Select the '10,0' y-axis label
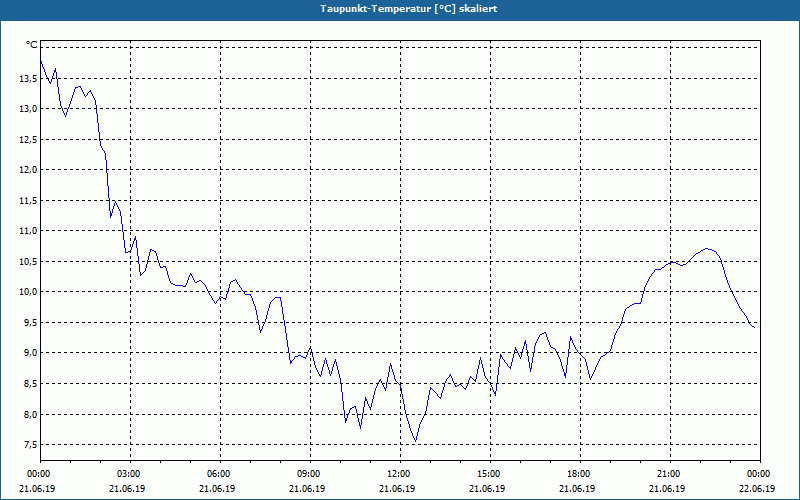 pos(28,292)
